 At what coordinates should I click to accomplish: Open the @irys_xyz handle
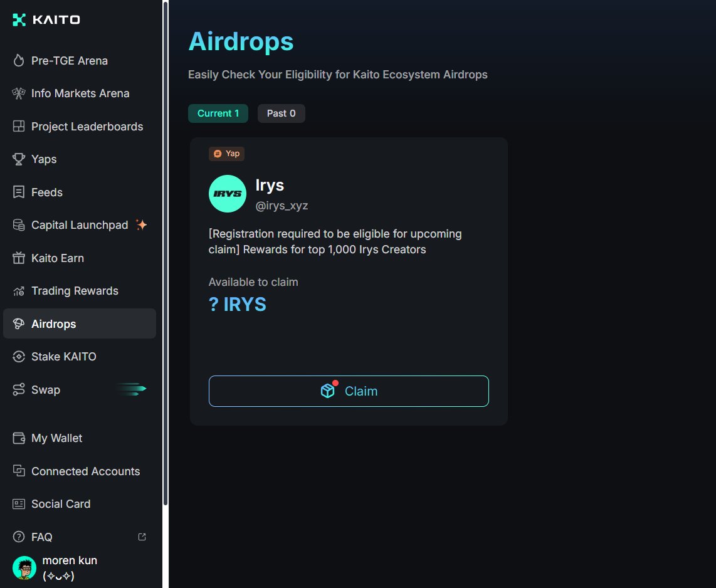[x=282, y=206]
